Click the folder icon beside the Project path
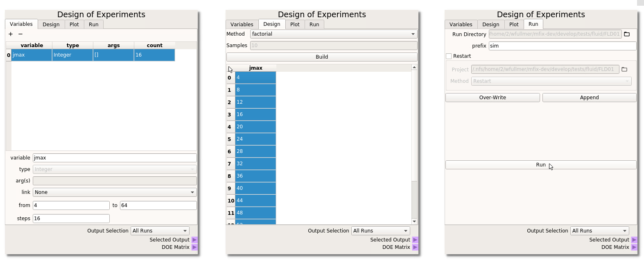 pos(624,70)
